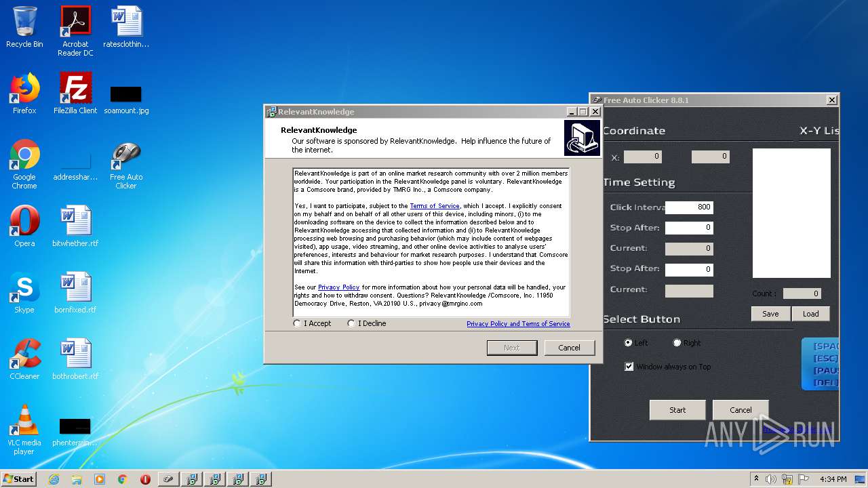Screen dimensions: 868x488
Task: Click the Count field
Action: [802, 293]
